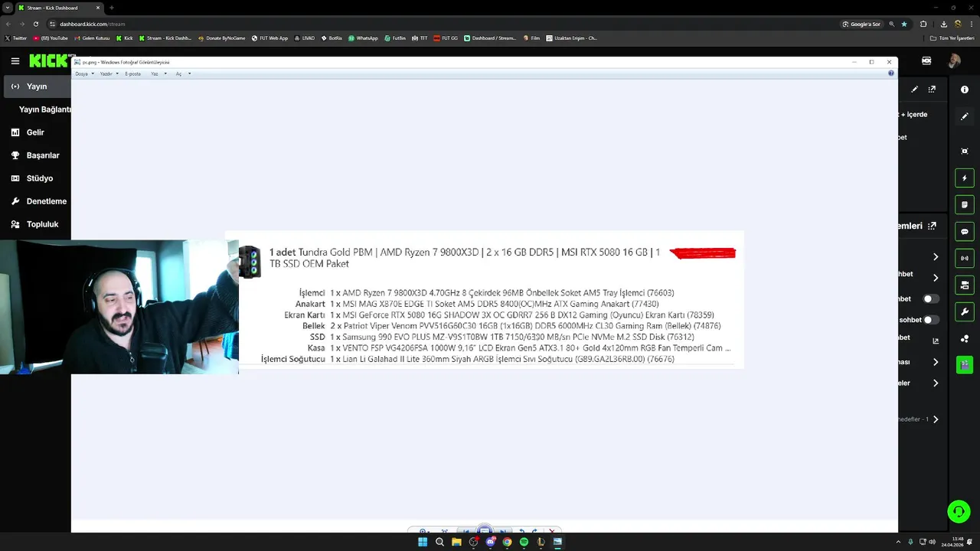980x551 pixels.
Task: Expand the chevron row ending in 'ası'
Action: pyautogui.click(x=936, y=362)
